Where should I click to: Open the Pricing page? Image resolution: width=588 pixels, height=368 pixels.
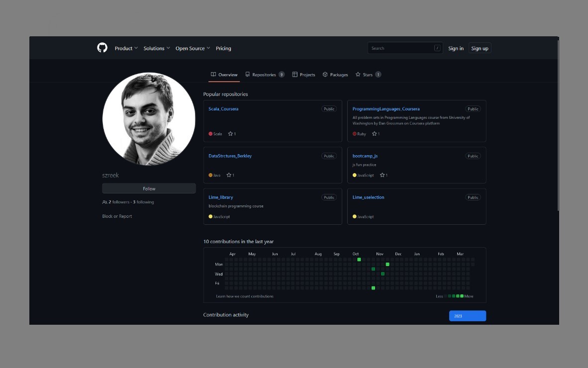(x=223, y=48)
